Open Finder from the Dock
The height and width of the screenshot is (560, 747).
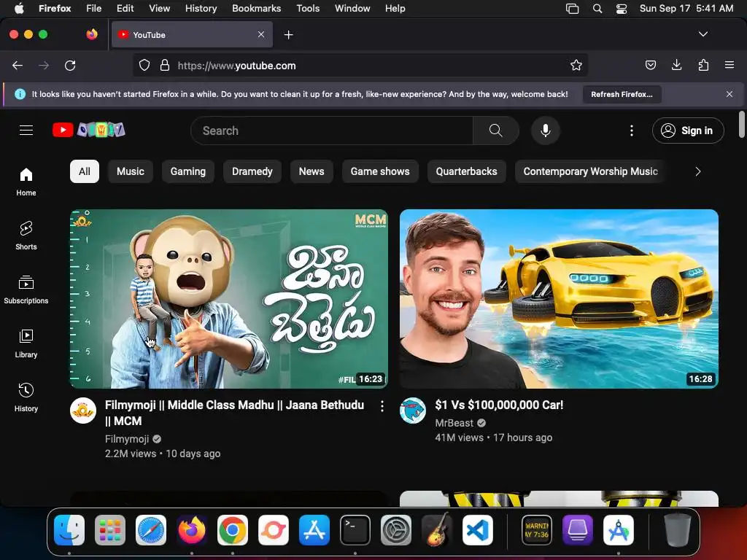pyautogui.click(x=69, y=530)
